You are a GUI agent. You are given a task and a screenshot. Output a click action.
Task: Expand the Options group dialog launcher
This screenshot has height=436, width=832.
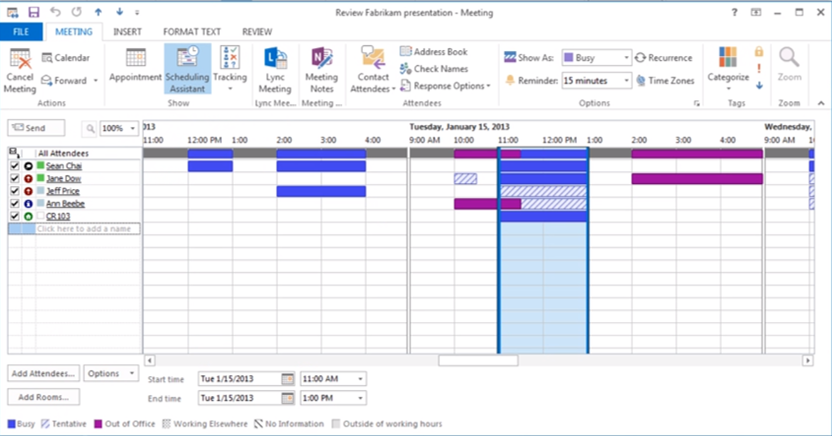coord(697,103)
